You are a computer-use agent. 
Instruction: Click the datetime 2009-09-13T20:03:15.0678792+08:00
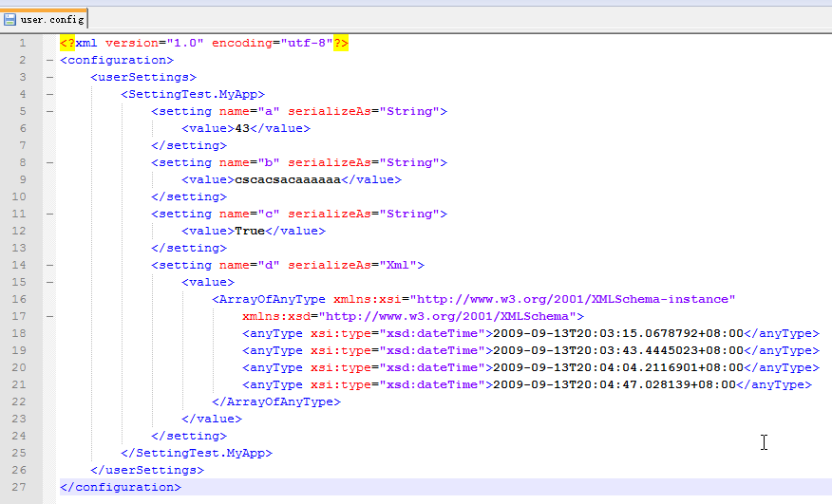pos(618,333)
